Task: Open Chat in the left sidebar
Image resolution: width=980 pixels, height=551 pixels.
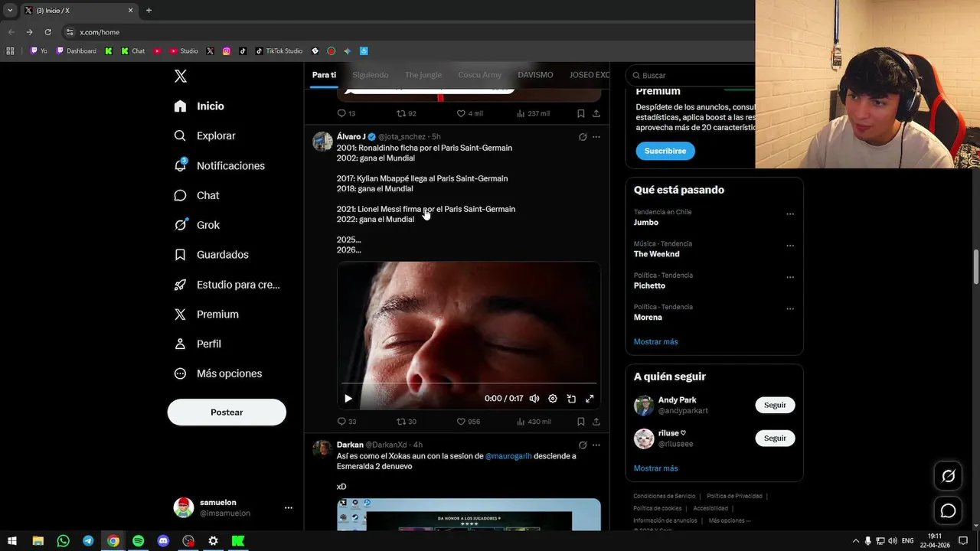Action: (197, 195)
